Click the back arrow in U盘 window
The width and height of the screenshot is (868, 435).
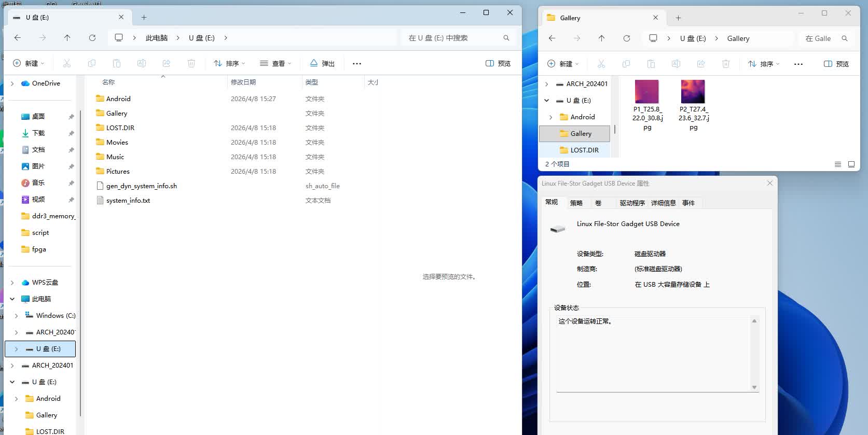point(18,38)
